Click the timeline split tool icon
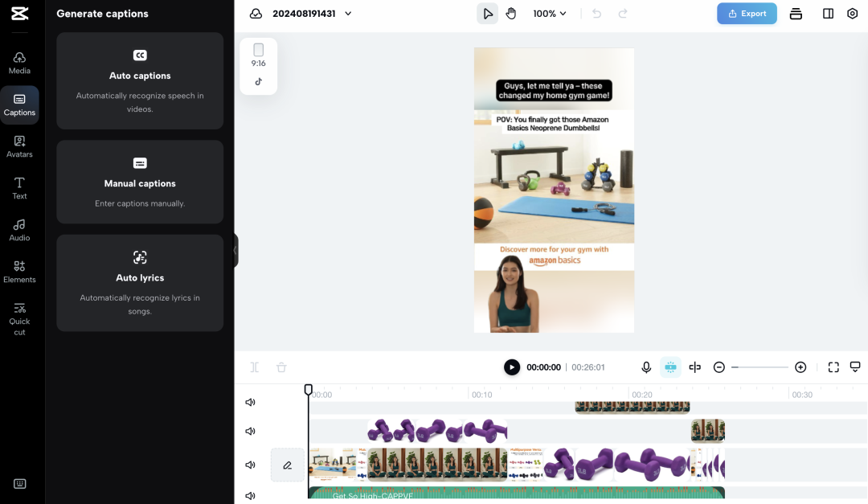Screen dimensions: 868x504 coord(255,367)
